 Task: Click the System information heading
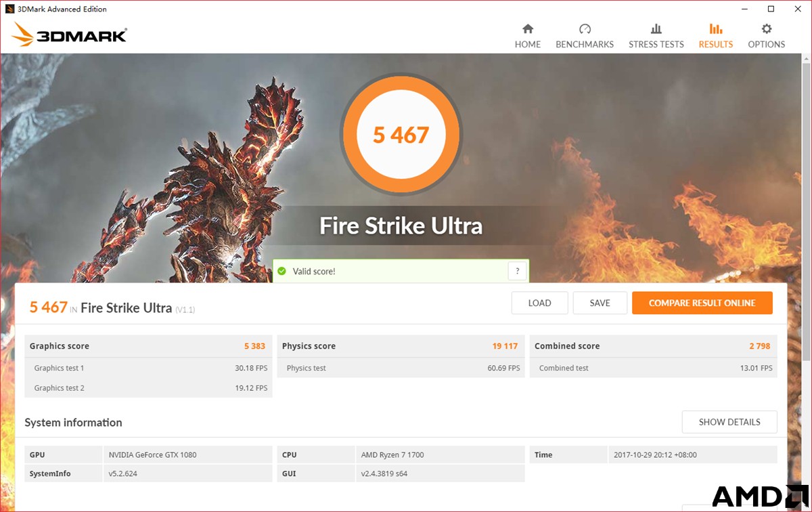point(73,423)
